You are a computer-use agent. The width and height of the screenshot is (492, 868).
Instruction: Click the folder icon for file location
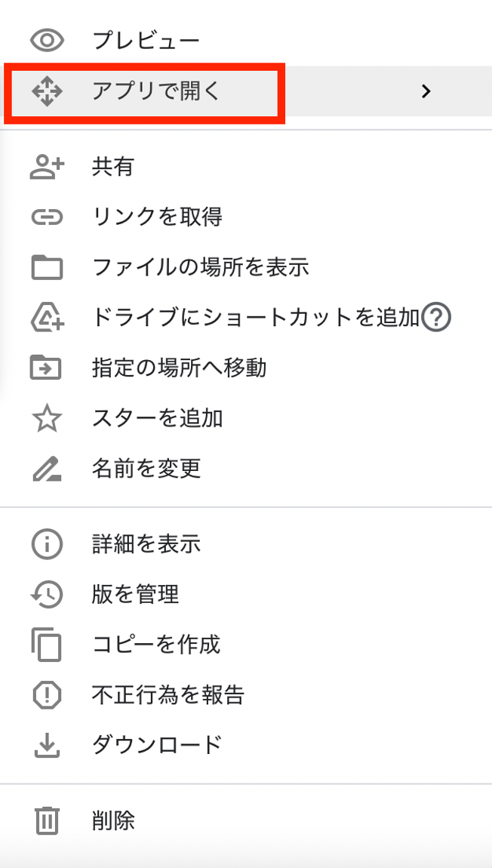click(47, 267)
